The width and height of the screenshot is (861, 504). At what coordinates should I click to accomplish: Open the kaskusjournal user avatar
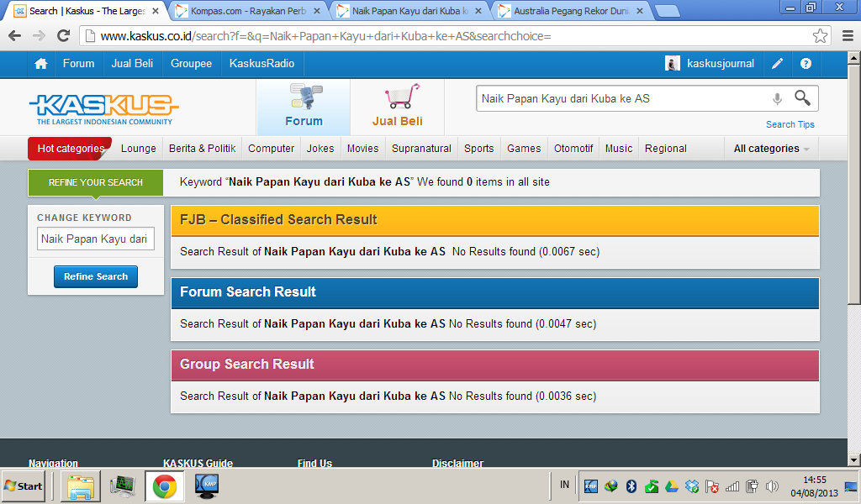click(672, 64)
